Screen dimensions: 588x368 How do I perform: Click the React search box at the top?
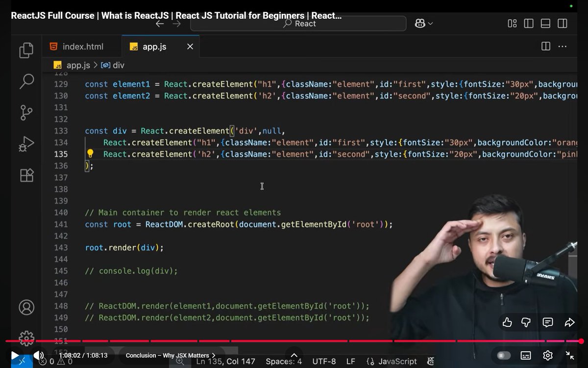[299, 23]
